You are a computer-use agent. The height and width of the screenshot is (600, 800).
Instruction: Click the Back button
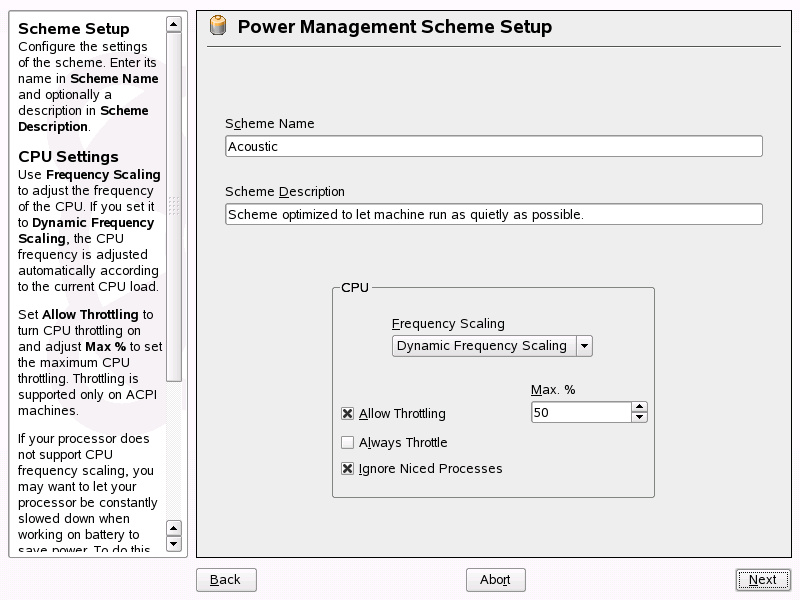tap(226, 580)
